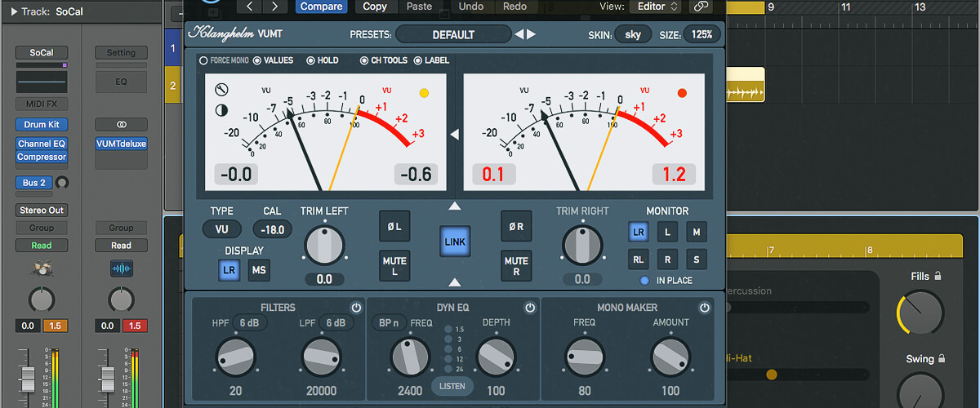Screen dimensions: 980x408
Task: Click the Paste button
Action: tap(419, 7)
